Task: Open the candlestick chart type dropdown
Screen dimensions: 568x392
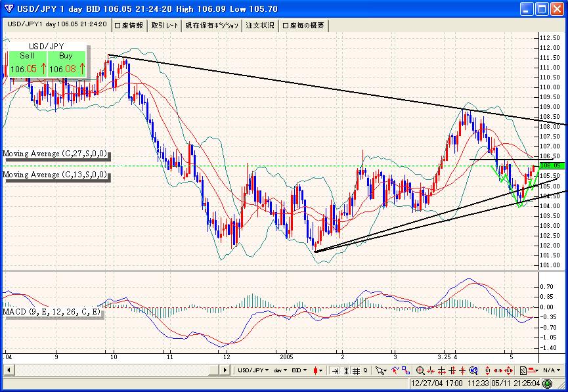Action: pyautogui.click(x=318, y=370)
